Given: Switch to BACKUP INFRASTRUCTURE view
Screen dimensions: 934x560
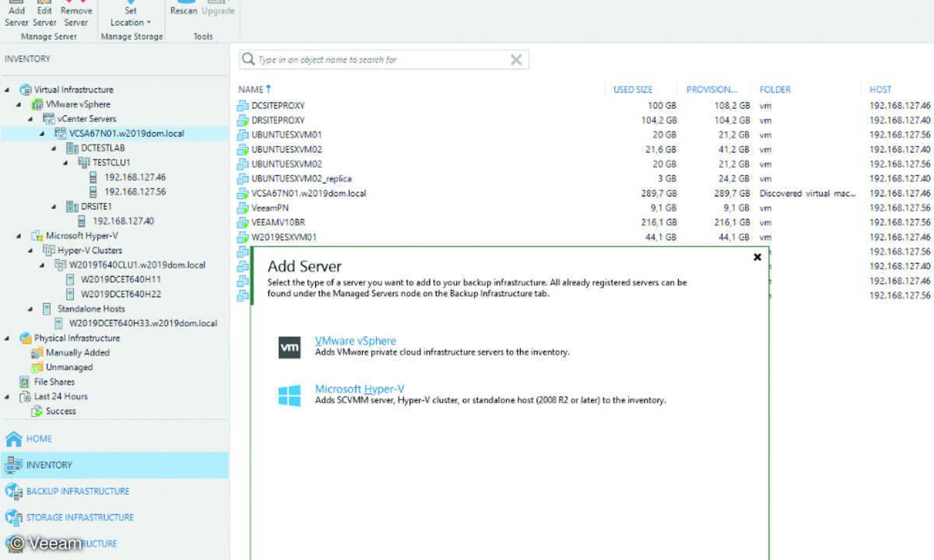Looking at the screenshot, I should pyautogui.click(x=114, y=492).
